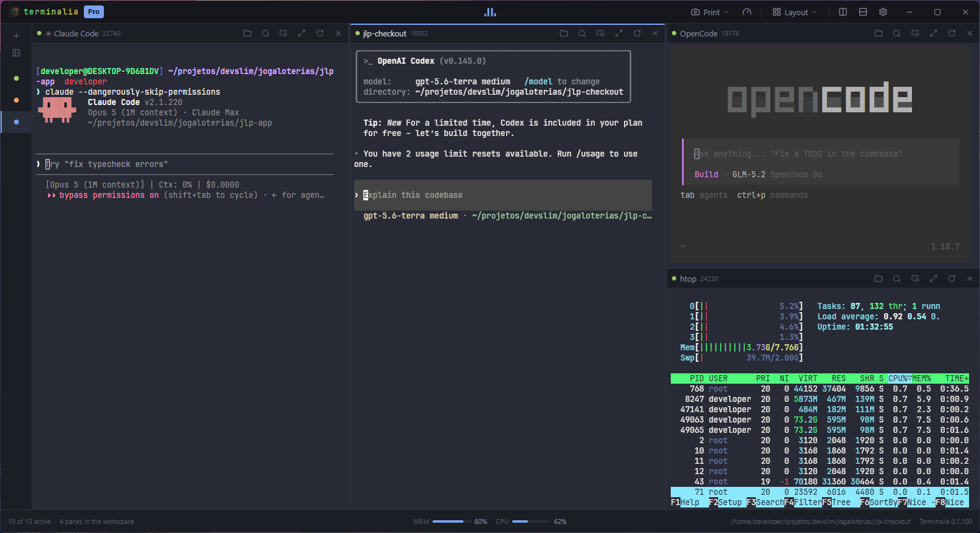Screen dimensions: 980x533
Task: Search within the htop pane
Action: tap(897, 279)
